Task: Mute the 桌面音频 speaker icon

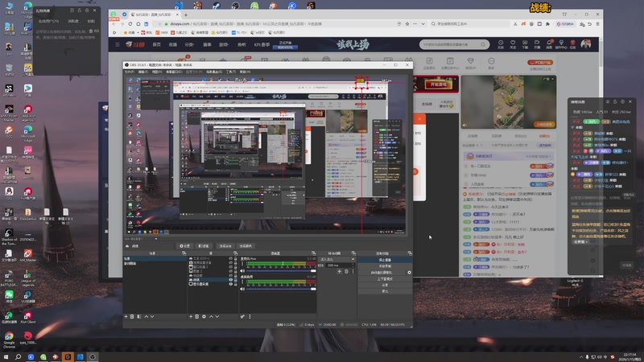Action: [242, 289]
